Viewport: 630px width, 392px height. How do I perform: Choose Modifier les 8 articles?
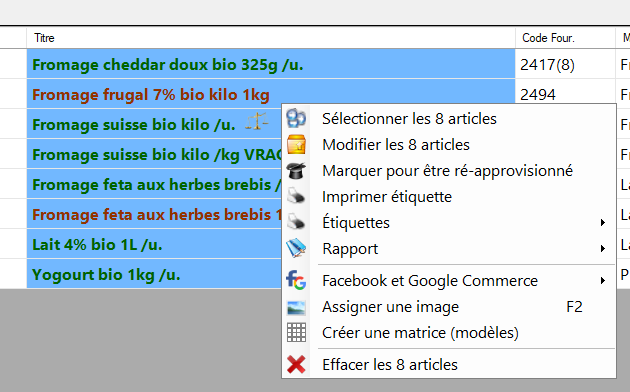click(x=449, y=145)
